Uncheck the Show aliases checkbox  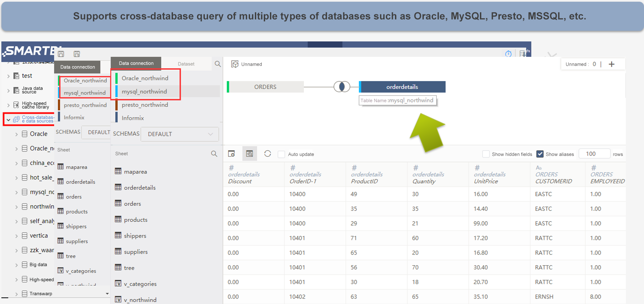[540, 154]
